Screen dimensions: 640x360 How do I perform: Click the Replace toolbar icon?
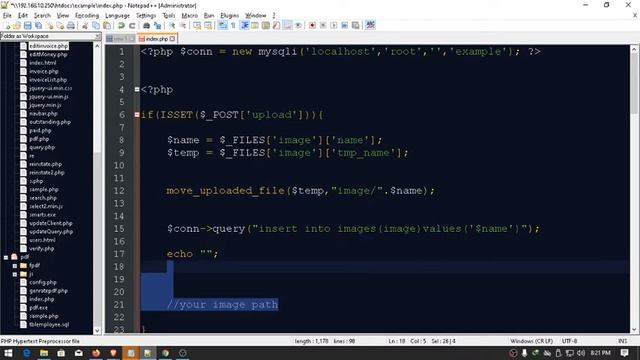pyautogui.click(x=157, y=25)
